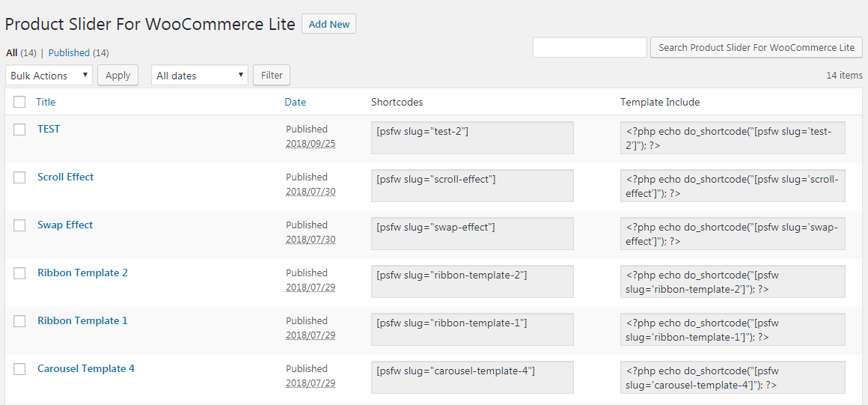Image resolution: width=868 pixels, height=405 pixels.
Task: Click the Add New button
Action: [x=328, y=24]
